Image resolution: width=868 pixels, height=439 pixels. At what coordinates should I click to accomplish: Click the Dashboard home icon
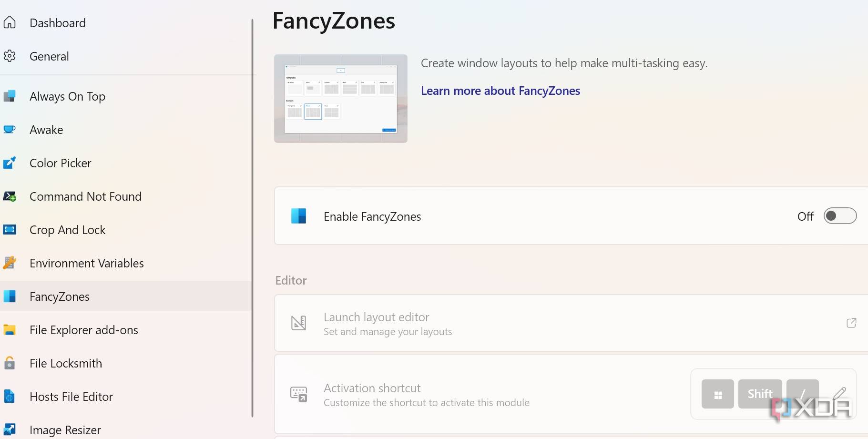pos(10,22)
